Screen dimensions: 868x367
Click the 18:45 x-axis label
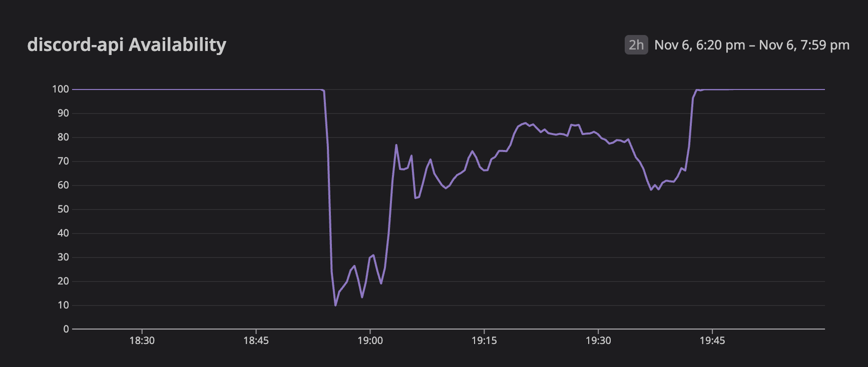pos(256,340)
